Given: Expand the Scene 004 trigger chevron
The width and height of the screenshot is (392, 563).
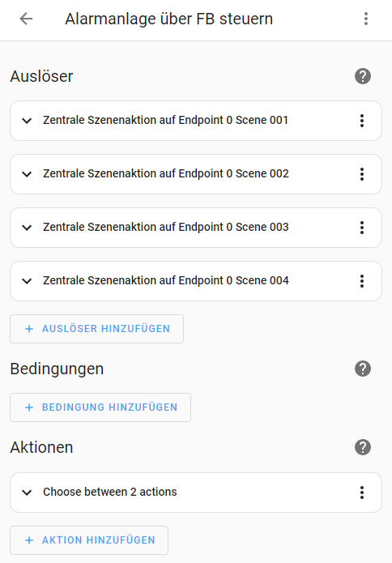Looking at the screenshot, I should (27, 281).
